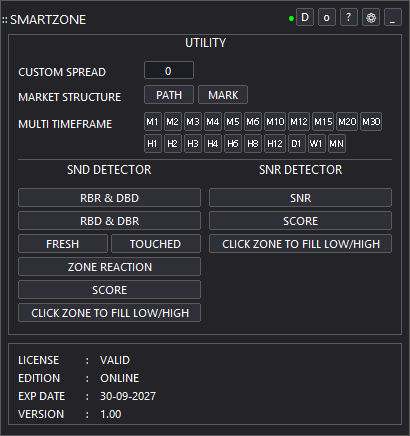Toggle the MARK market structure button
The image size is (410, 436).
pyautogui.click(x=223, y=95)
